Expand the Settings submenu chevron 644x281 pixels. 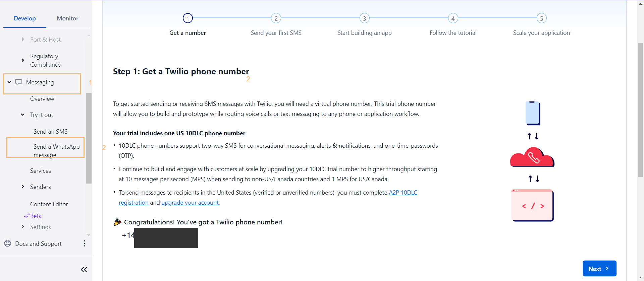tap(23, 227)
